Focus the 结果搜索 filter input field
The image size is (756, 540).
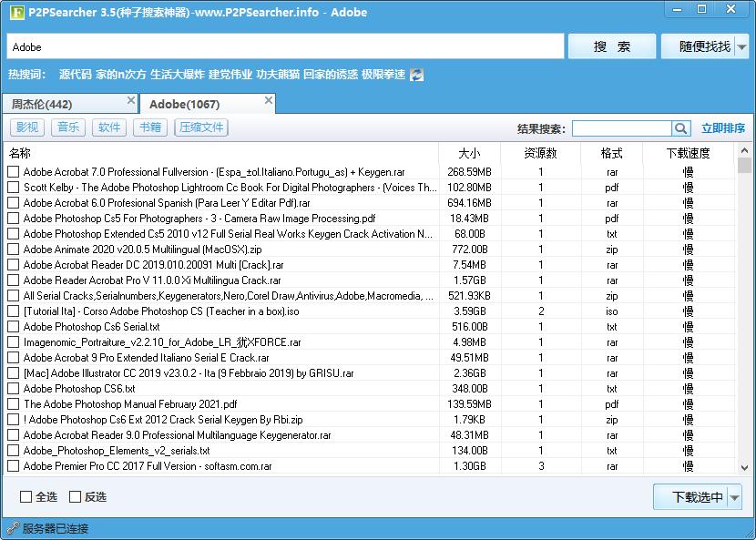pos(622,128)
